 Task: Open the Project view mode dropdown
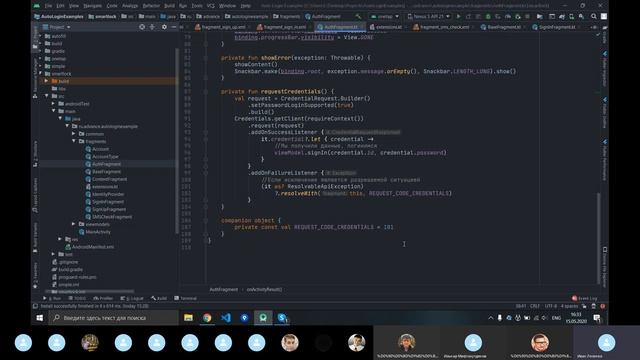(x=57, y=27)
